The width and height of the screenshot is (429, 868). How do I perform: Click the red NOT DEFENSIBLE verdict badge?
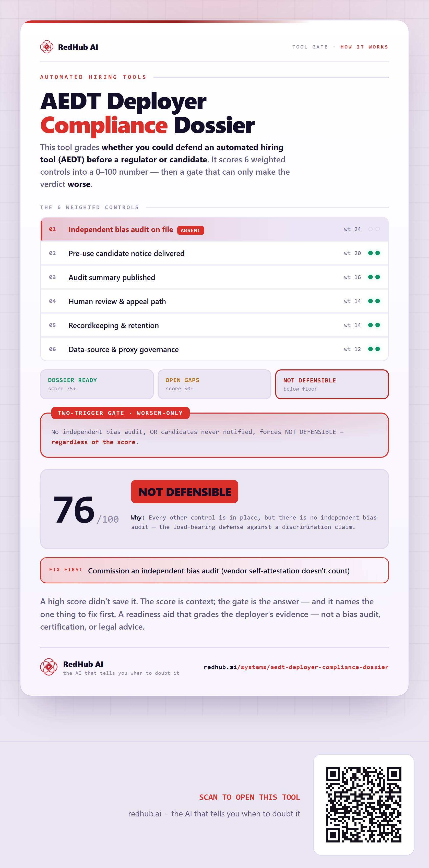pyautogui.click(x=185, y=492)
